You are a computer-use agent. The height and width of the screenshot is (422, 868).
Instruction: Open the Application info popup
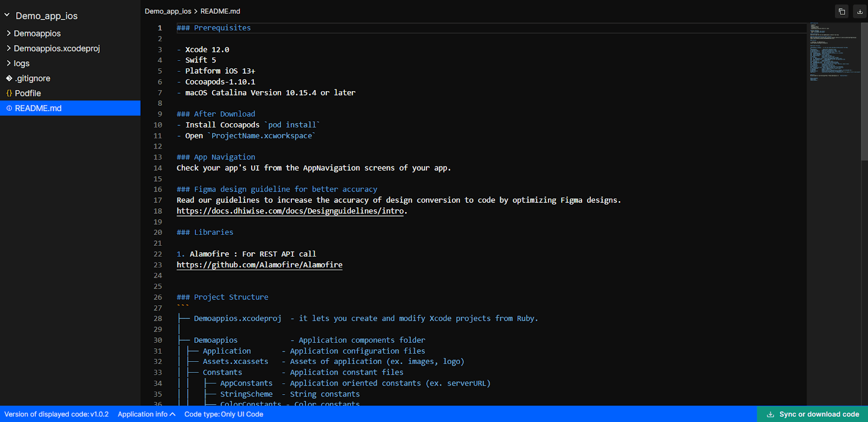(x=146, y=414)
